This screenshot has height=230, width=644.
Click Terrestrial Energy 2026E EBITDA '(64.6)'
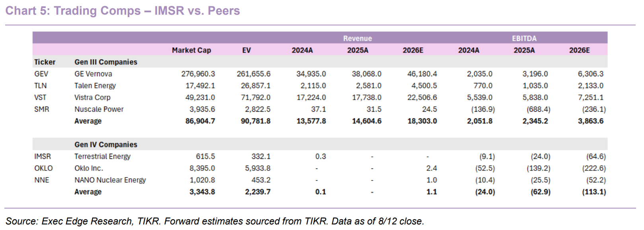[596, 157]
